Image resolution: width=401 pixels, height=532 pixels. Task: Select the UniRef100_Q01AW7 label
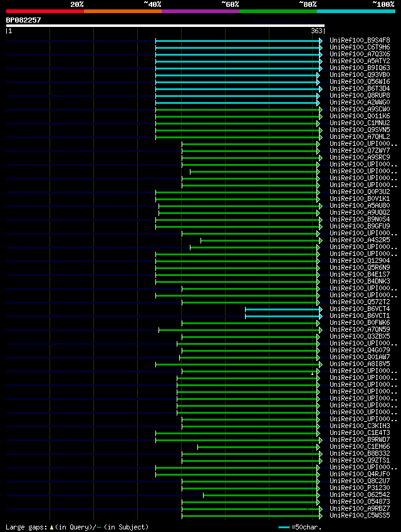(x=360, y=357)
